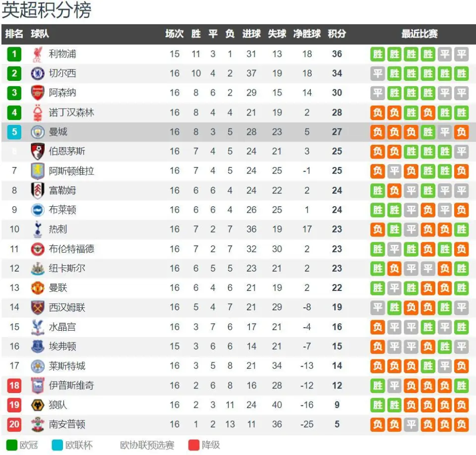Open the 诺丁汉森林 team link
Image resolution: width=476 pixels, height=455 pixels.
(71, 113)
